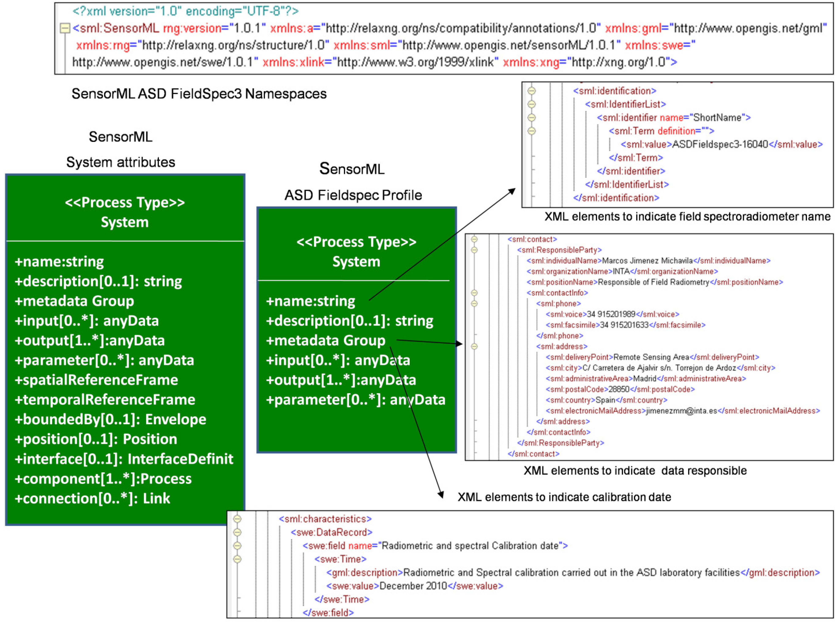
Task: Click +output[1..*]:anyData in ASD Fieldspec Profile
Action: click(341, 380)
